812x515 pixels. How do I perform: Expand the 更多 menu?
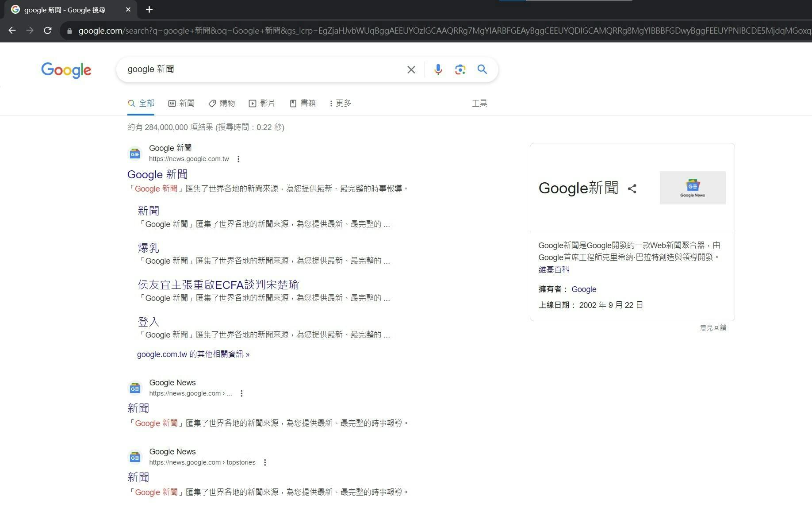point(340,103)
